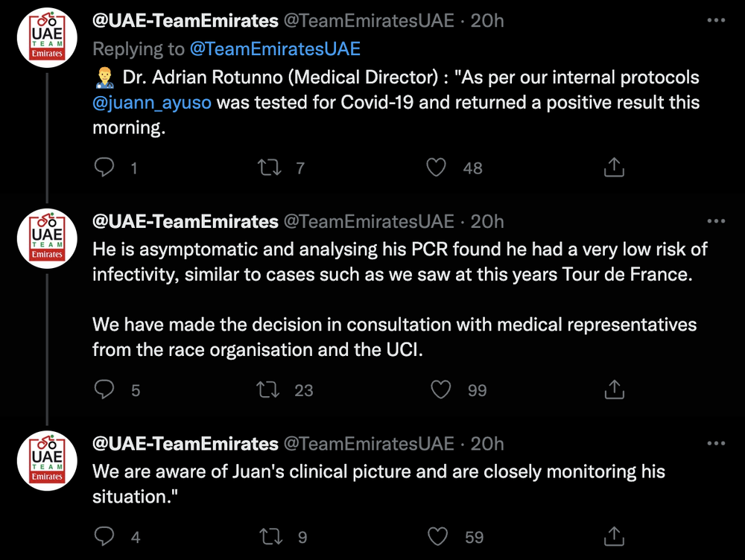Screen dimensions: 745x560
Task: Retweet the tweet with 23 retweets
Action: point(268,389)
